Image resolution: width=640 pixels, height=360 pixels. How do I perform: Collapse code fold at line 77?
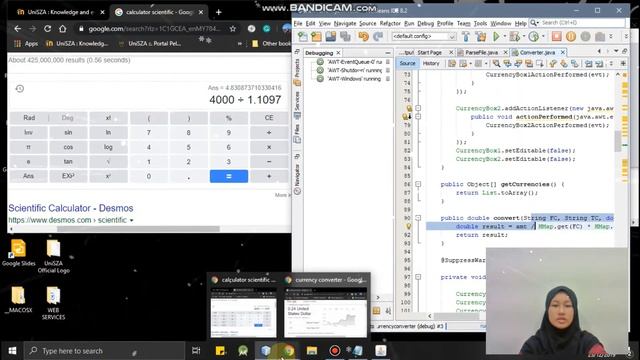(x=418, y=108)
